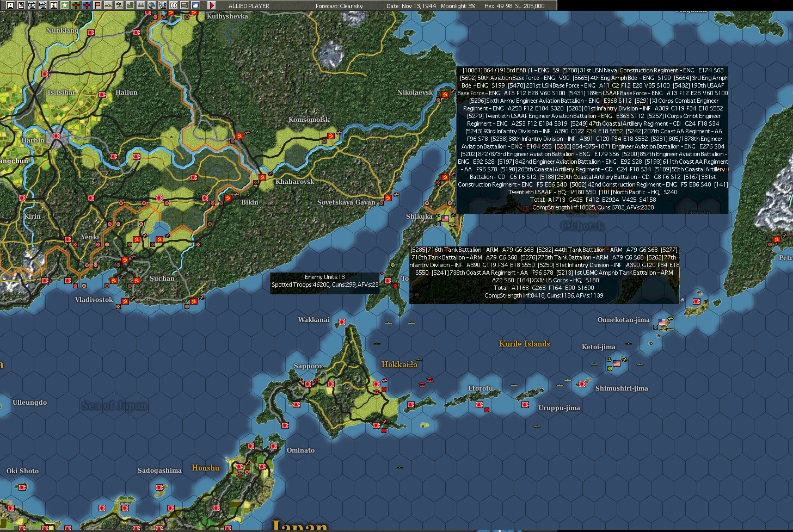Click the 'Sapporo' map label

click(x=308, y=366)
